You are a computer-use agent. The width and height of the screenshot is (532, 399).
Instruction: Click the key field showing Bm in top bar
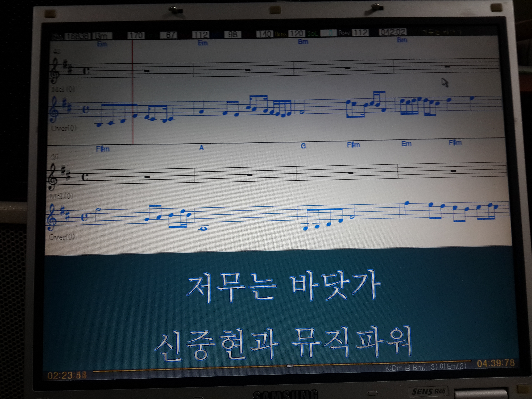102,36
